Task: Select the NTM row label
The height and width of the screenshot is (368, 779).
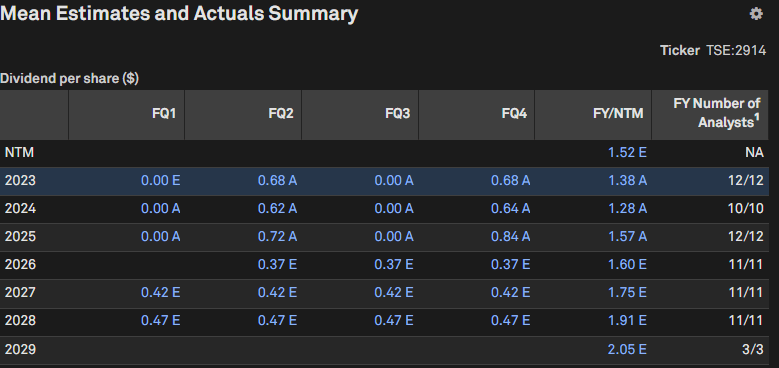Action: pyautogui.click(x=19, y=152)
